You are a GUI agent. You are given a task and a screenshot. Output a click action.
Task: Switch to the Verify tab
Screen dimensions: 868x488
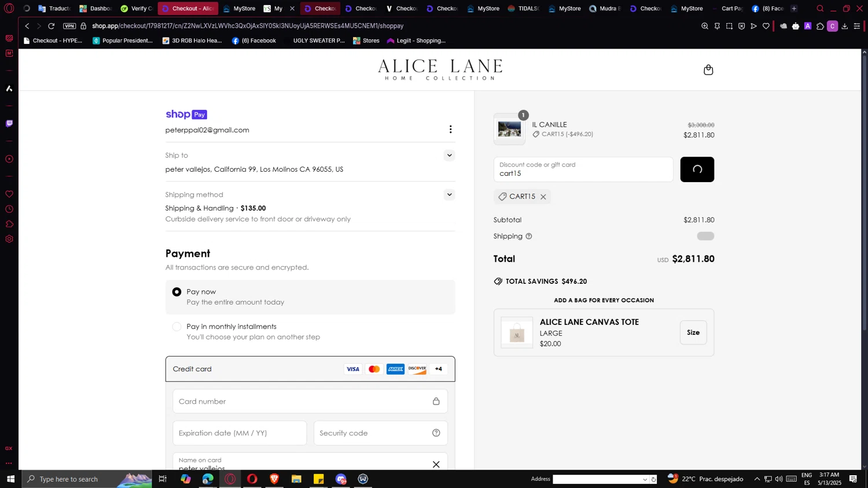point(137,9)
